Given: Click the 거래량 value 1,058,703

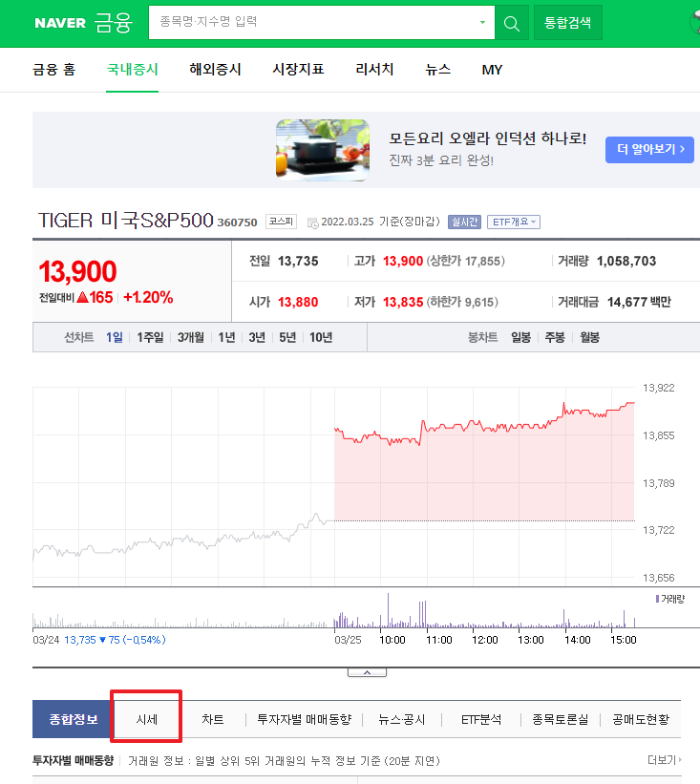Looking at the screenshot, I should click(x=626, y=261).
